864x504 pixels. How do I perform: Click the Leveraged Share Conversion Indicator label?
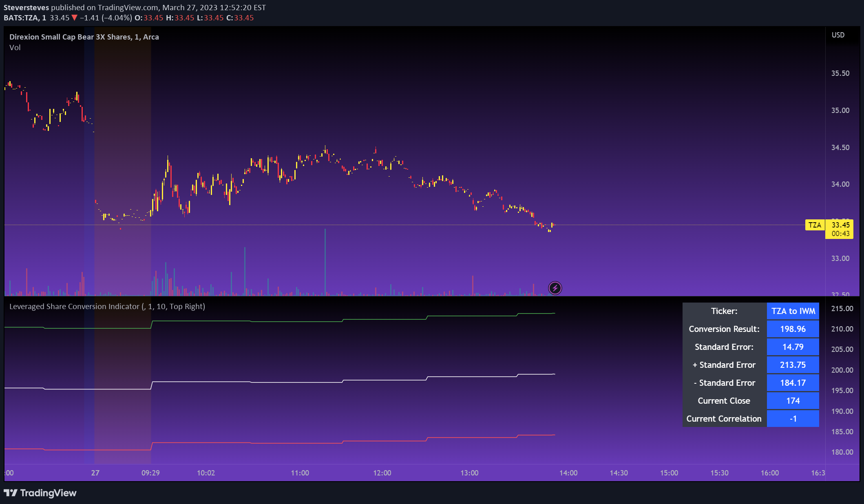pyautogui.click(x=107, y=306)
